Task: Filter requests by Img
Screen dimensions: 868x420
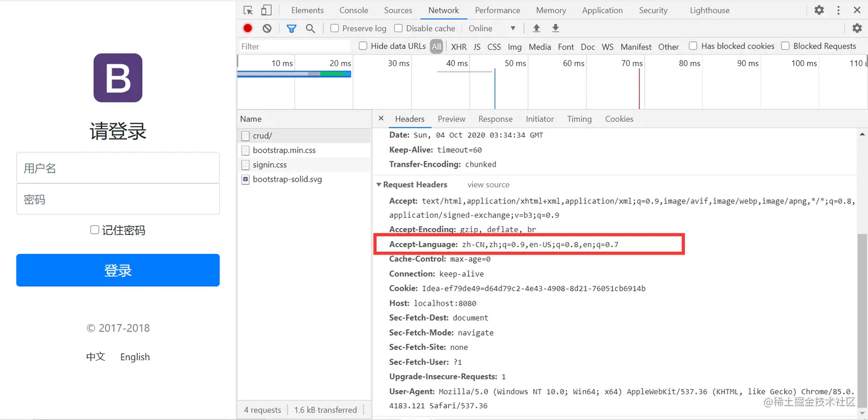Action: click(x=515, y=47)
